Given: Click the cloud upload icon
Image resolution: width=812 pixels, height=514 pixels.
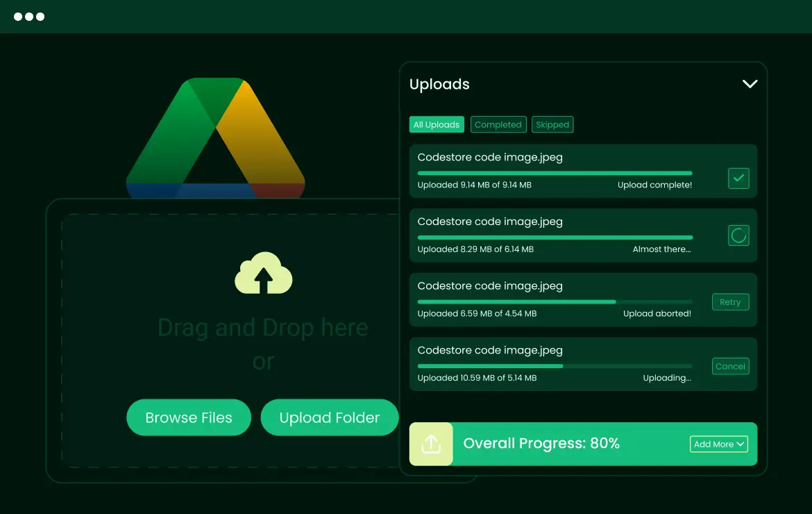Looking at the screenshot, I should [x=264, y=273].
